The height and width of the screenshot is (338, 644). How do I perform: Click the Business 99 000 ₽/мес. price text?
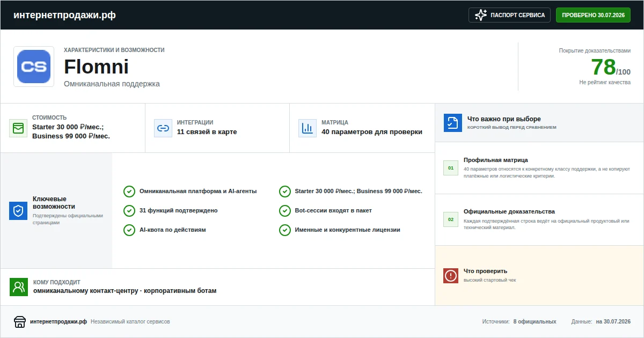pyautogui.click(x=71, y=136)
